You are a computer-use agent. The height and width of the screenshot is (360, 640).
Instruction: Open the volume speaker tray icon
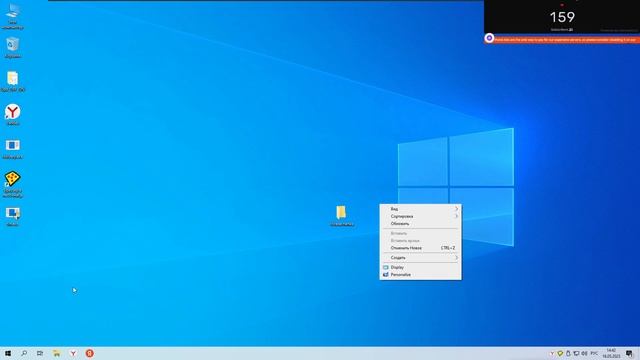[584, 353]
